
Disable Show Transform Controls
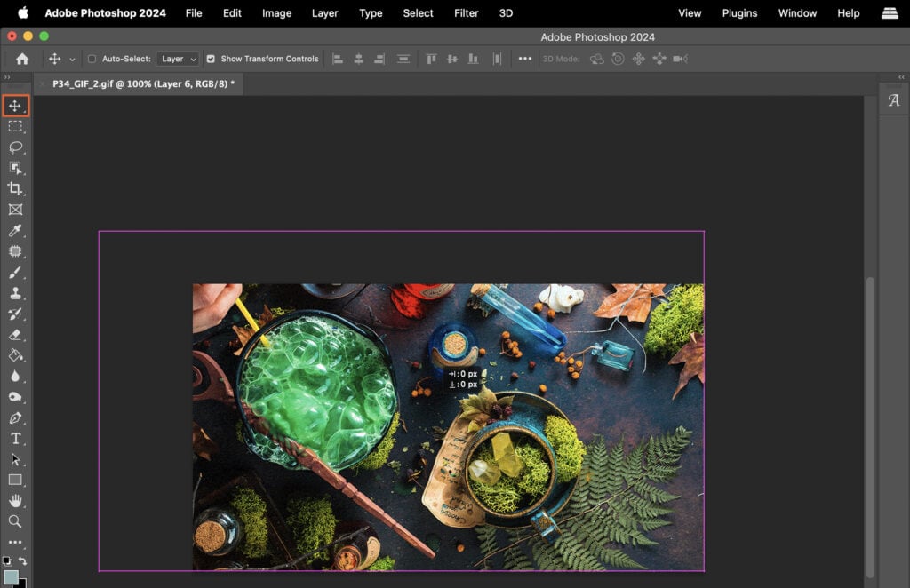211,59
